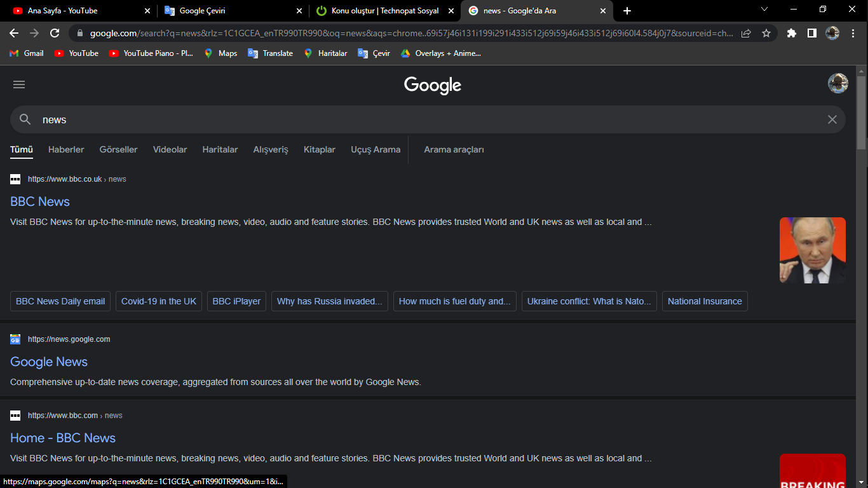Open the Home - BBC News result

[x=63, y=438]
